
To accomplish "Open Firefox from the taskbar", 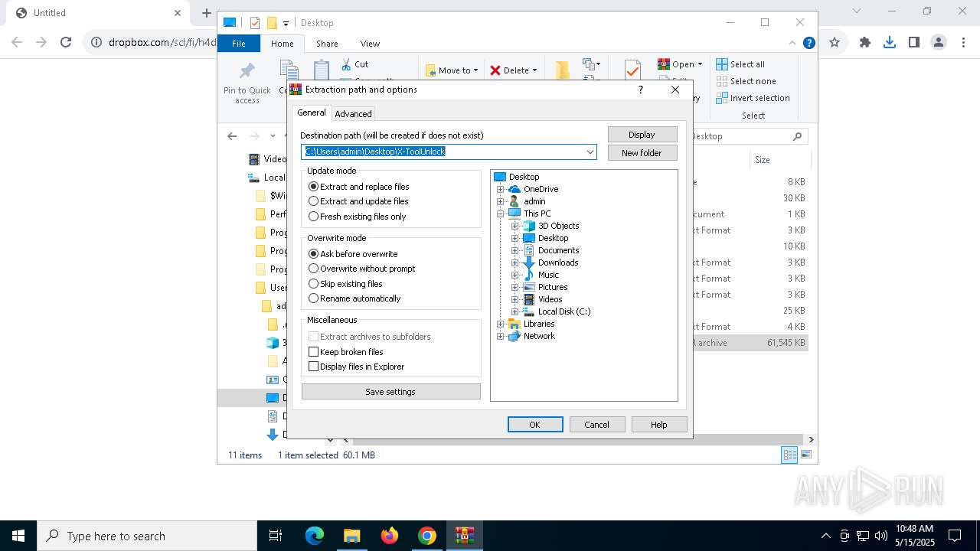I will [390, 536].
